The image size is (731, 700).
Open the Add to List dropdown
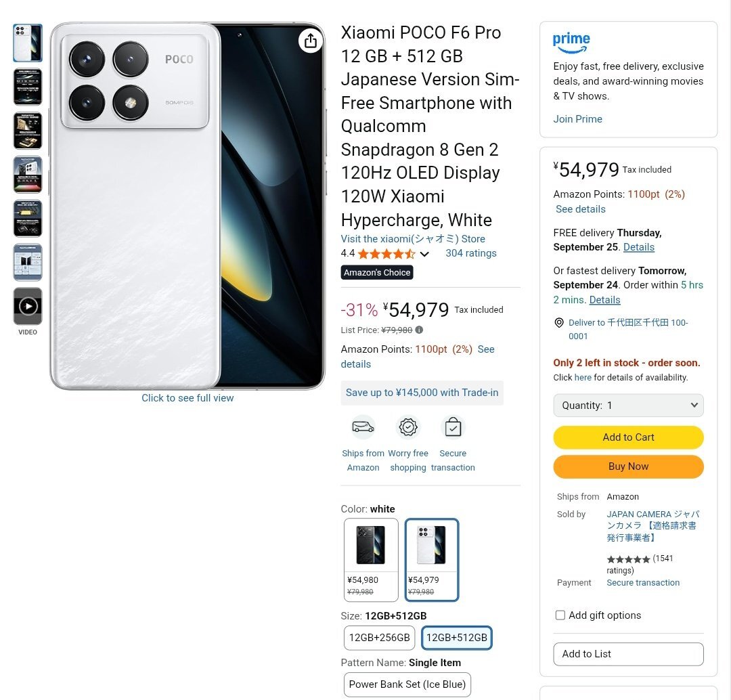628,654
